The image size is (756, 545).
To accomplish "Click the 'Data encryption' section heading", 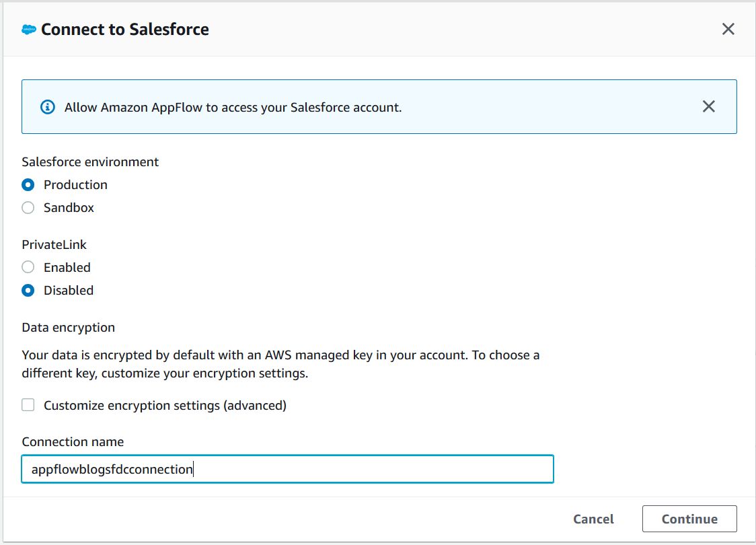I will click(x=69, y=328).
